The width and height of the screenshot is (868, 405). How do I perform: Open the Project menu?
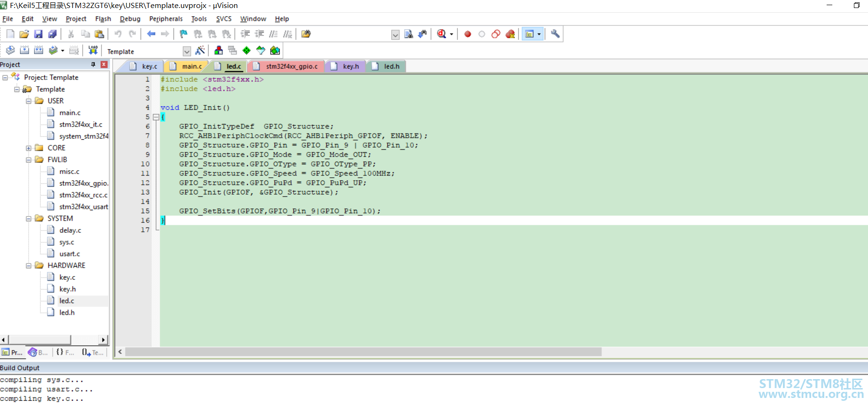(x=76, y=19)
